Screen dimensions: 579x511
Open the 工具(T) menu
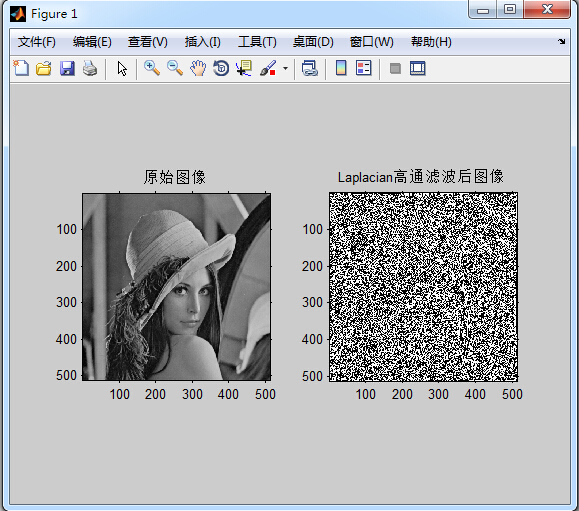point(257,42)
